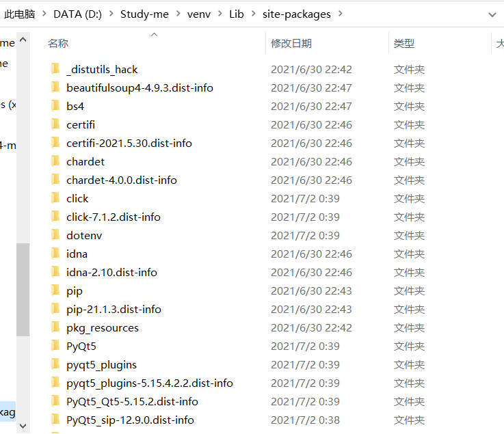Image resolution: width=504 pixels, height=434 pixels.
Task: Click the certifi-2021.5.30.dist-info folder icon
Action: (55, 143)
